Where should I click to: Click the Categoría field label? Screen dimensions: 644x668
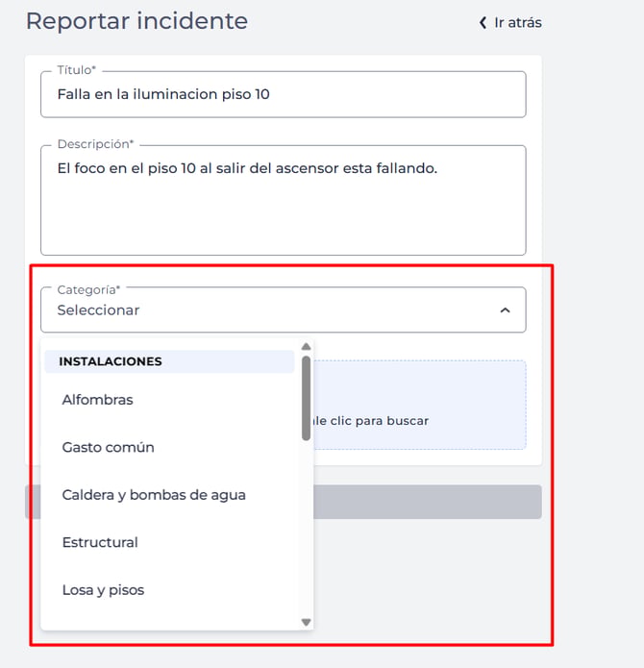click(x=88, y=289)
